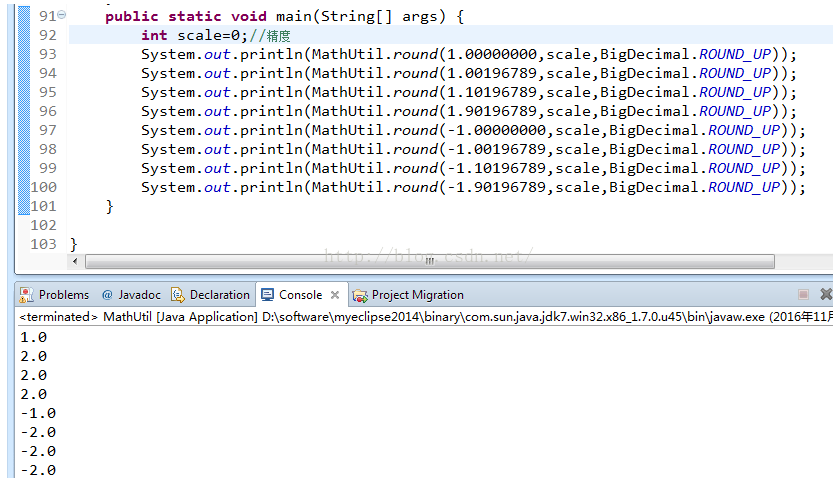Click the first console output 1.0

coord(33,337)
